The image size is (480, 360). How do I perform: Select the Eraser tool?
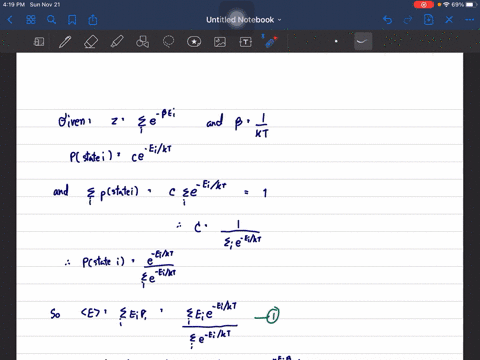[91, 42]
